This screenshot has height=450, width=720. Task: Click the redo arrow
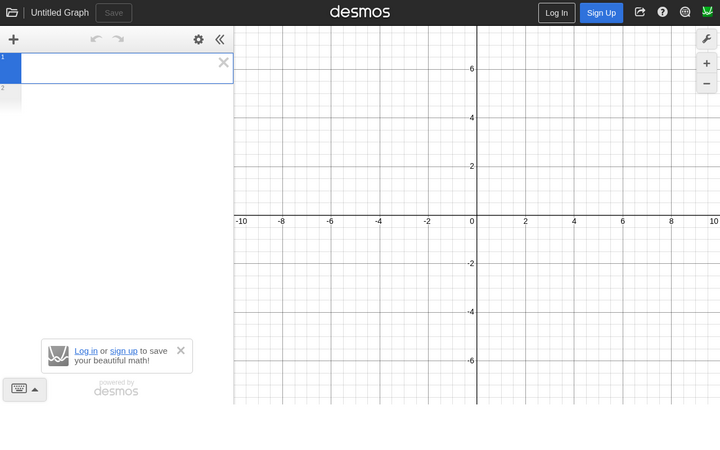(x=118, y=39)
